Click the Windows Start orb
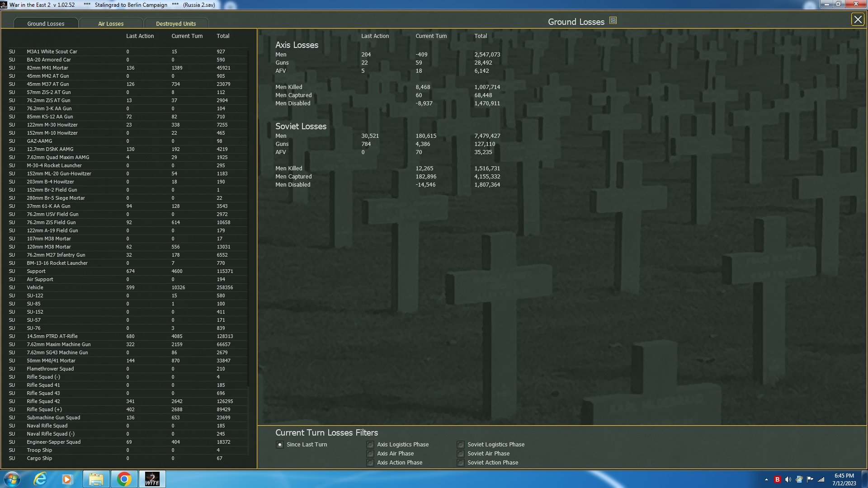Viewport: 868px width, 488px height. (x=12, y=479)
